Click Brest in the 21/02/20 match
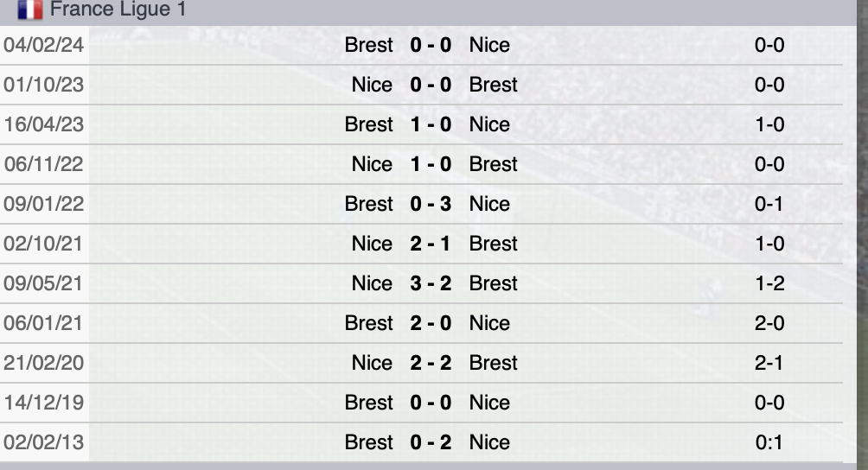This screenshot has height=470, width=868. point(493,363)
